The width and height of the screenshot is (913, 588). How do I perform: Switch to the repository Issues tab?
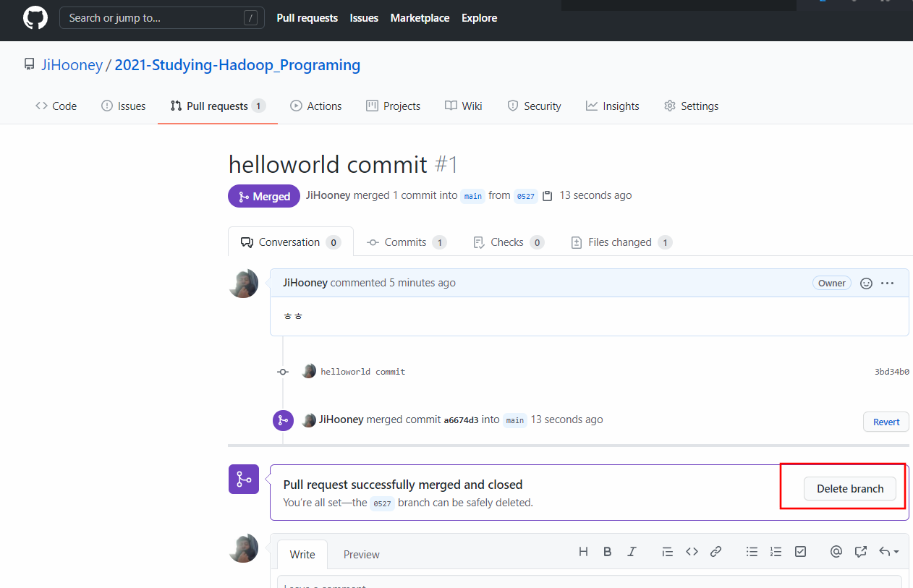click(x=124, y=106)
